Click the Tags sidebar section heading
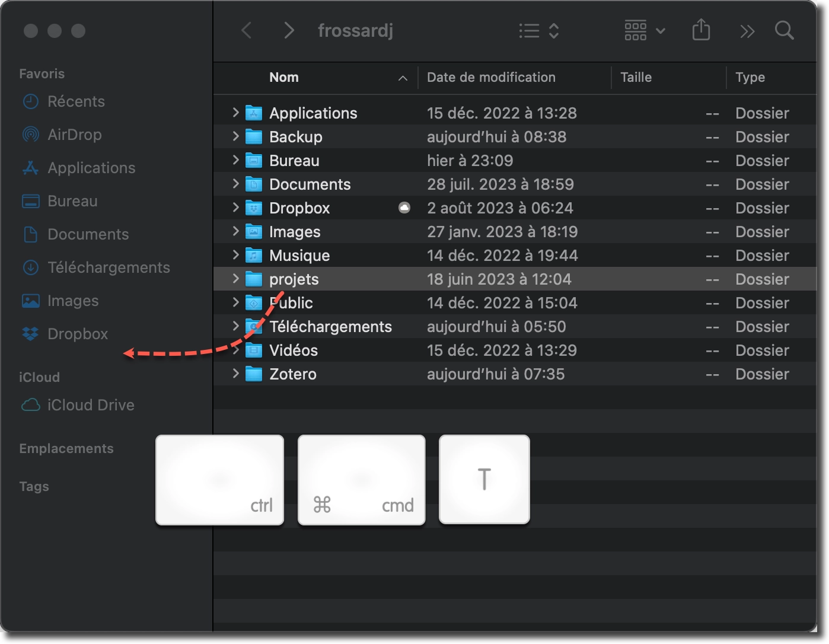 coord(34,486)
